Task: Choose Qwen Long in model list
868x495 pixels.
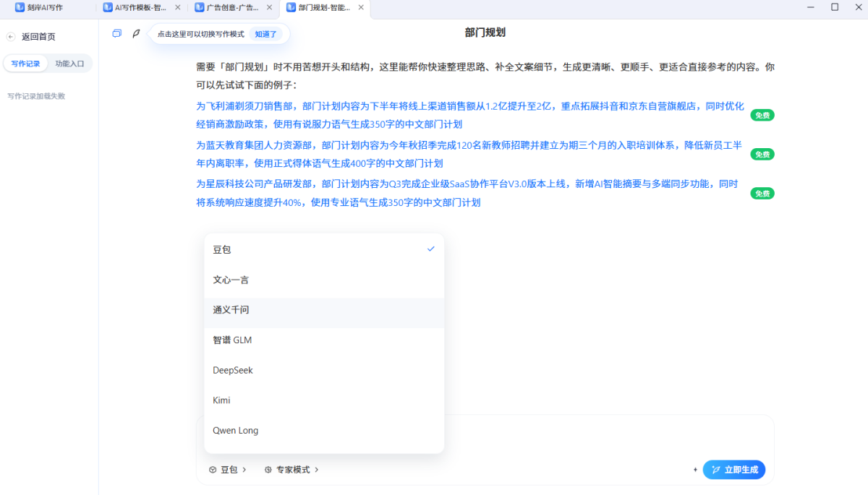Action: tap(324, 431)
